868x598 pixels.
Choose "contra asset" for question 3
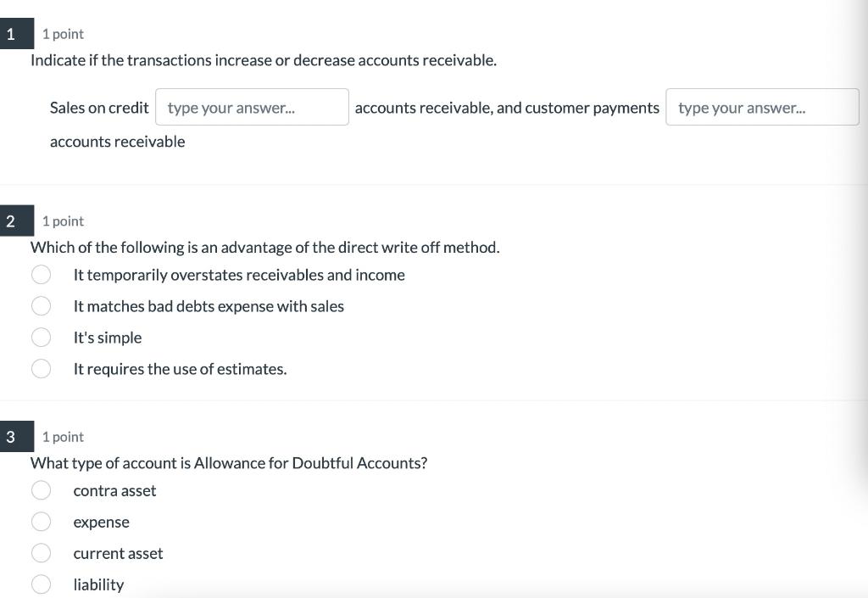(x=41, y=490)
